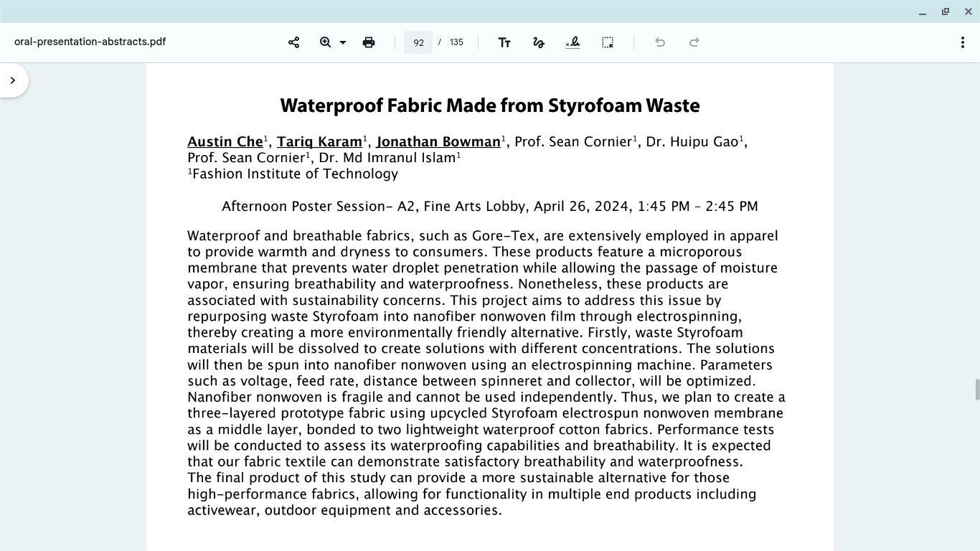Screen dimensions: 980x551
Task: Select the add text annotation tool
Action: click(x=504, y=42)
